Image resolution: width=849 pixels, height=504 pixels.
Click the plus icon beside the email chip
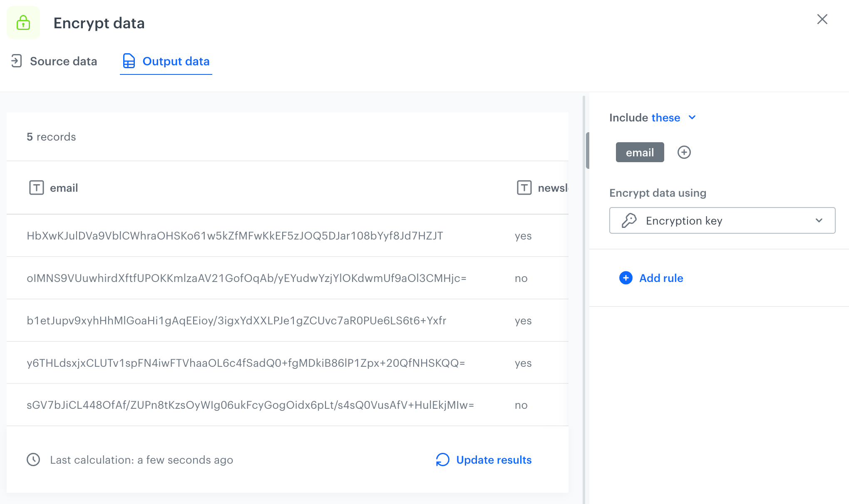pyautogui.click(x=684, y=152)
